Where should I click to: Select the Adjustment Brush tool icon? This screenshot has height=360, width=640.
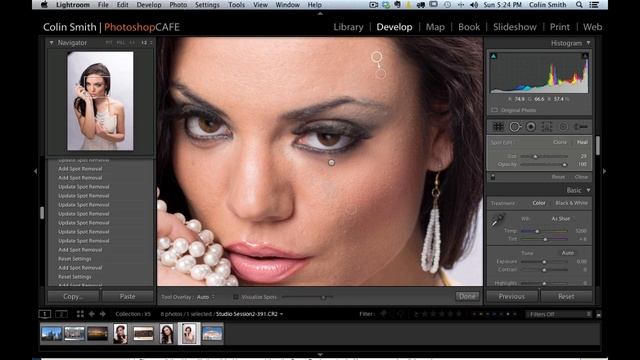580,127
